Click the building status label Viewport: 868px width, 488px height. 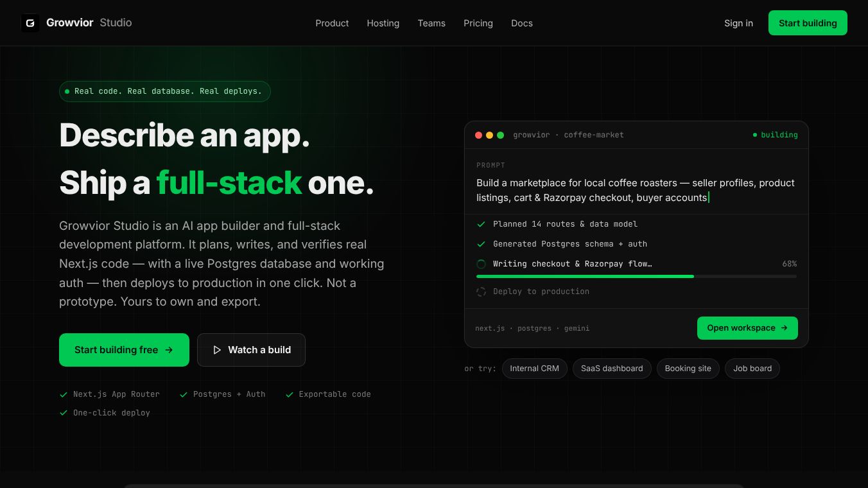click(779, 135)
